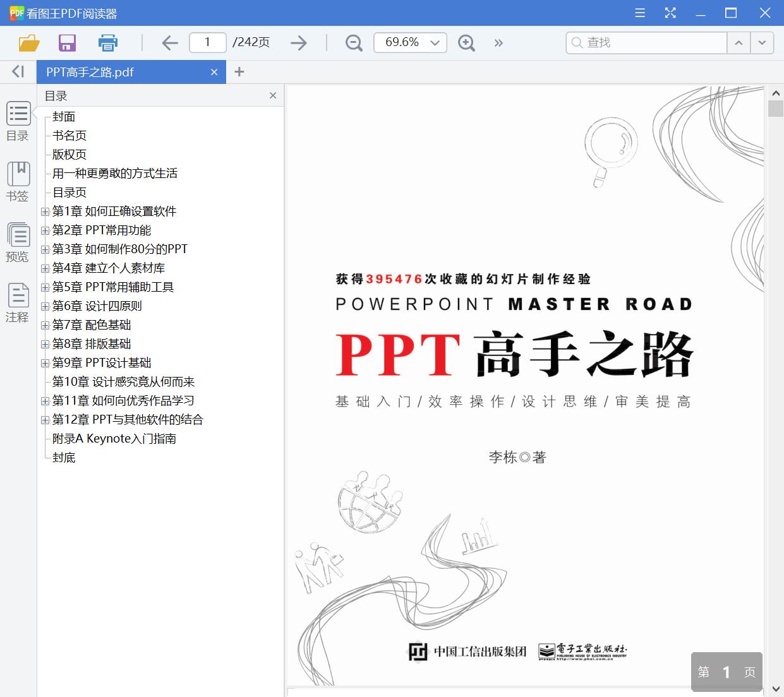Open 附录A Keynote入门指南
784x697 pixels.
[114, 439]
